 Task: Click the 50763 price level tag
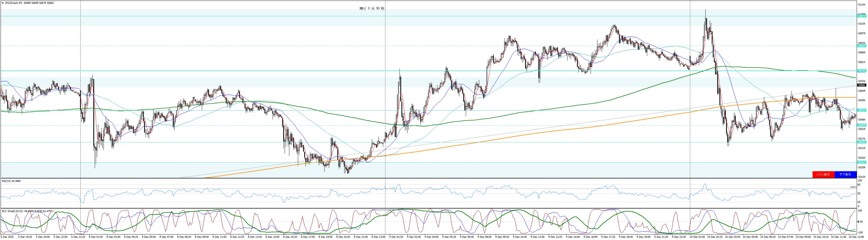(862, 71)
